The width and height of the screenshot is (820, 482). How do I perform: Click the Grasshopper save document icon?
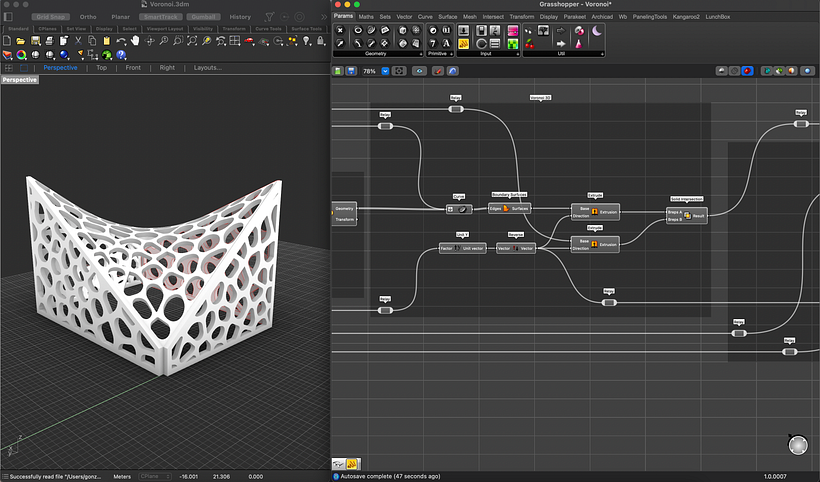[351, 72]
